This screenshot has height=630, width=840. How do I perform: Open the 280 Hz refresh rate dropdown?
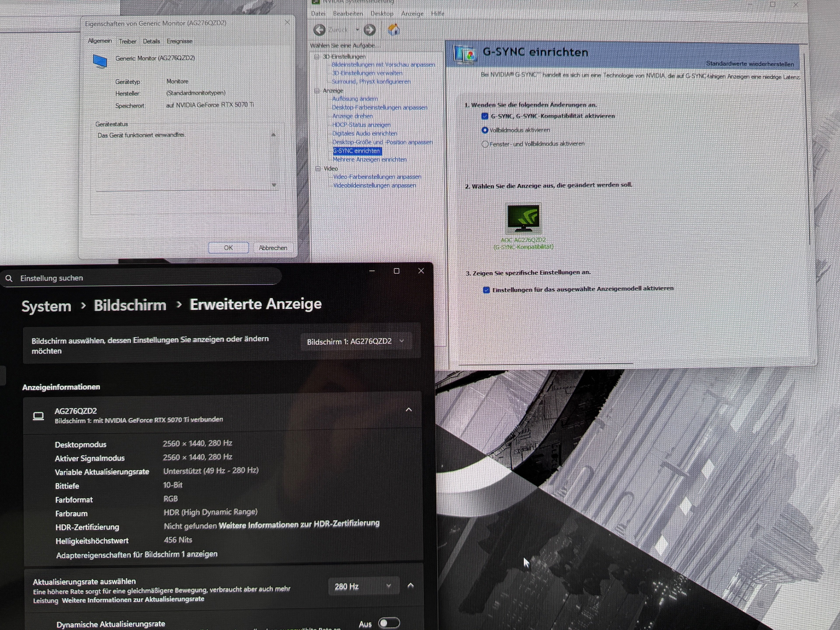(x=363, y=586)
